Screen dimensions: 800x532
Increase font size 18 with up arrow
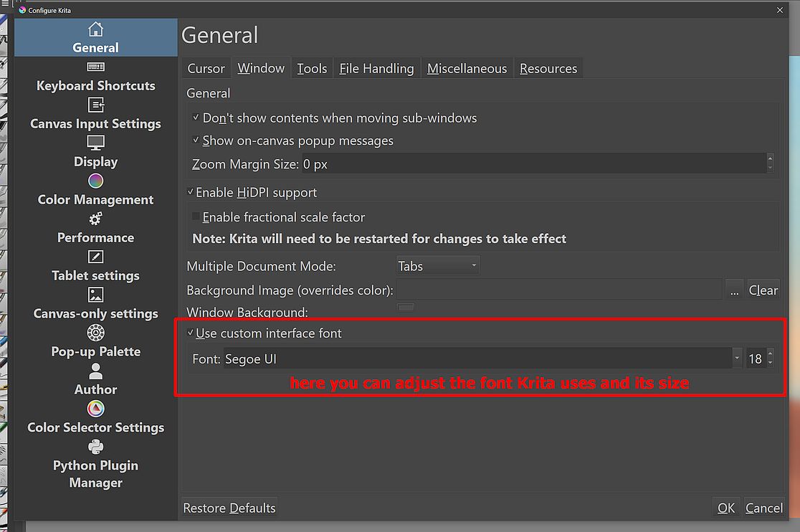pos(770,353)
